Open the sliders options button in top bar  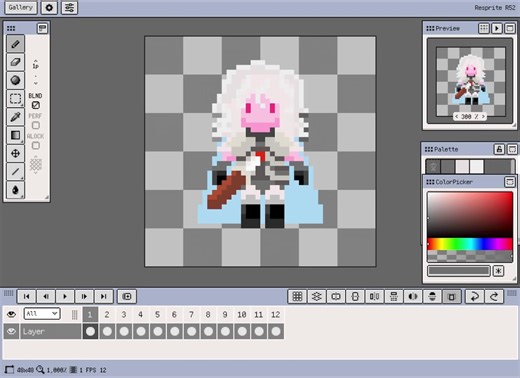point(69,8)
